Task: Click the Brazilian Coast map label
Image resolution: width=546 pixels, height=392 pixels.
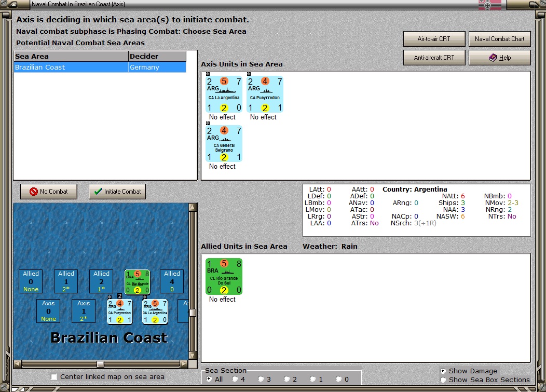Action: click(109, 337)
